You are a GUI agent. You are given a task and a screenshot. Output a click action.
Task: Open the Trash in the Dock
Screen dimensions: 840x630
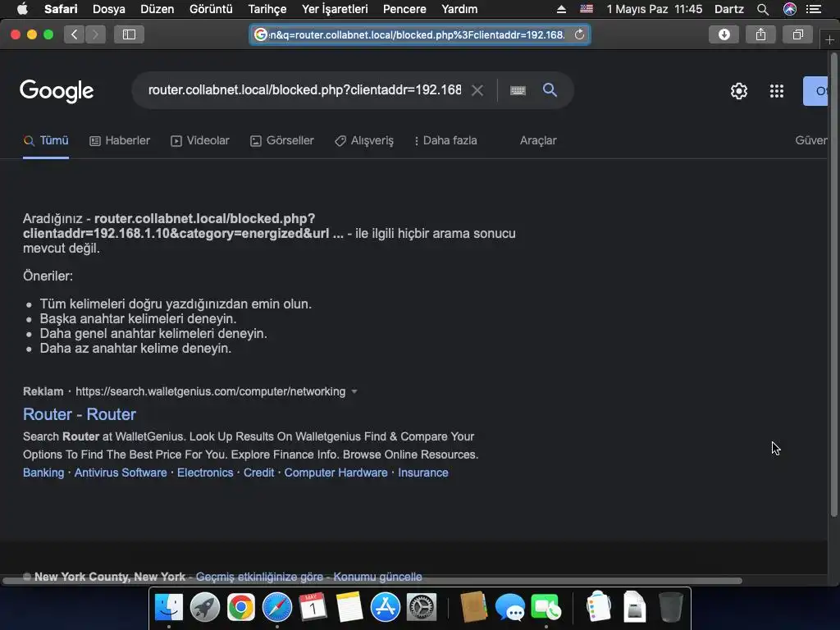point(670,608)
